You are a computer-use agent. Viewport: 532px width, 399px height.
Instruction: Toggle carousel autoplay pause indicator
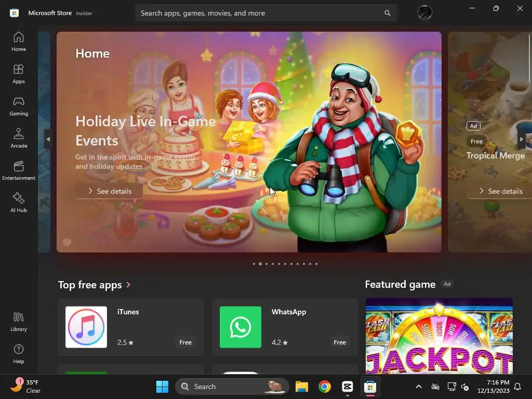click(67, 242)
